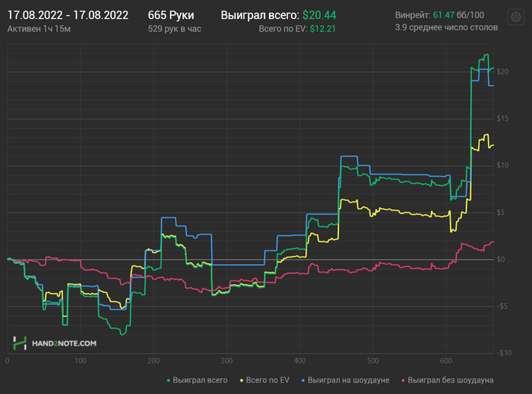532x394 pixels.
Task: Open the settings gear icon
Action: click(516, 17)
